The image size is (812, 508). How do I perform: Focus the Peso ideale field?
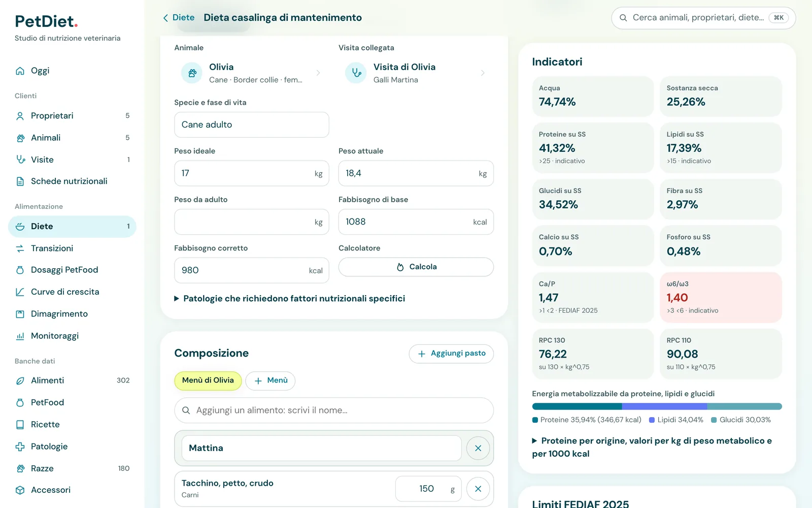[x=252, y=173]
